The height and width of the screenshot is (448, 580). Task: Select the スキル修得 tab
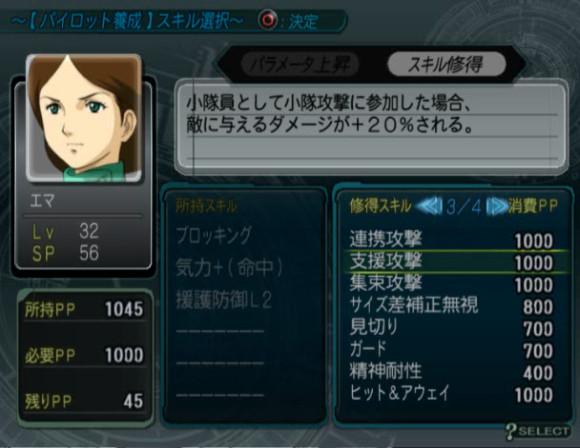(446, 64)
